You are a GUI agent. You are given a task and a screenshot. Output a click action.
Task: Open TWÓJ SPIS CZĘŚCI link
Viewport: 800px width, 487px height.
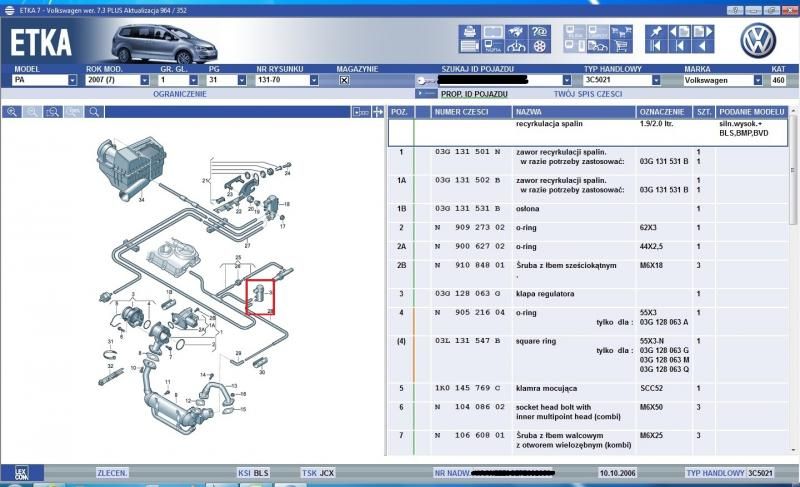point(588,94)
